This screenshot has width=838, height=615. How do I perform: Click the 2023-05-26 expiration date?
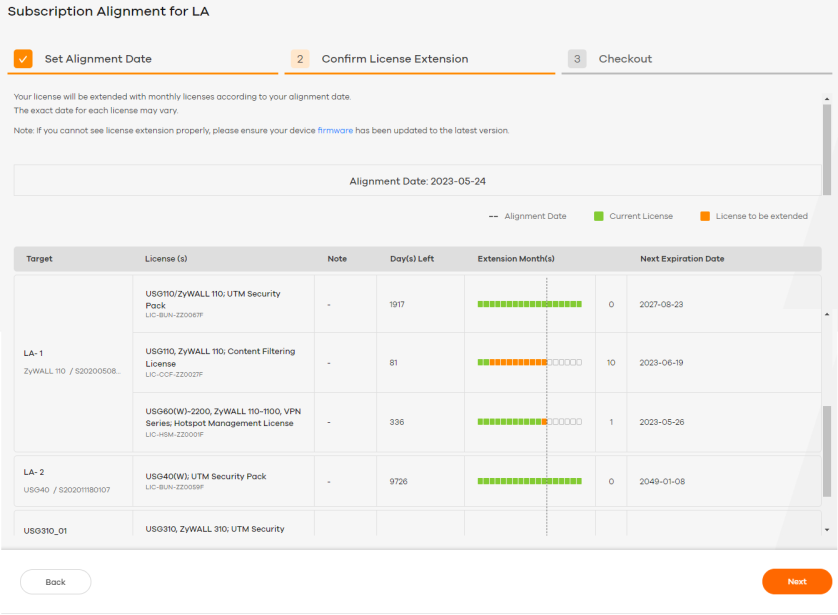pyautogui.click(x=662, y=422)
